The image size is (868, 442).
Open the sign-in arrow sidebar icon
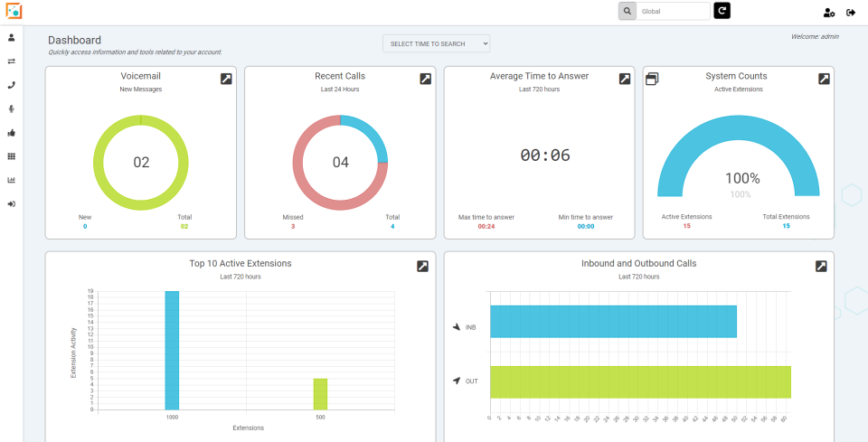[x=11, y=204]
